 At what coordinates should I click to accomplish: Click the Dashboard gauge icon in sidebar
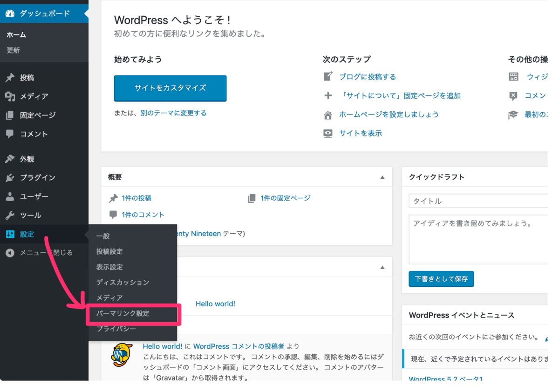click(x=10, y=14)
